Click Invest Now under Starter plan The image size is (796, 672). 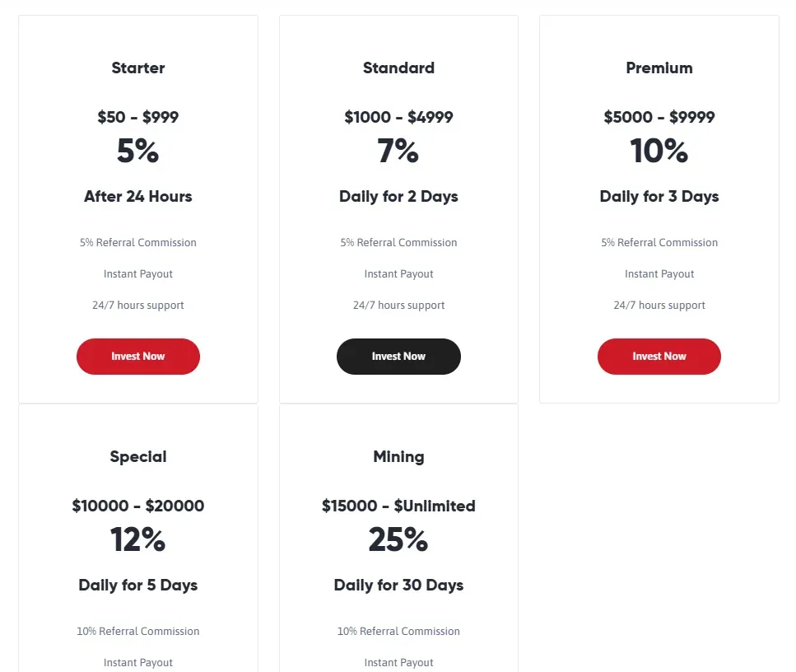click(138, 357)
